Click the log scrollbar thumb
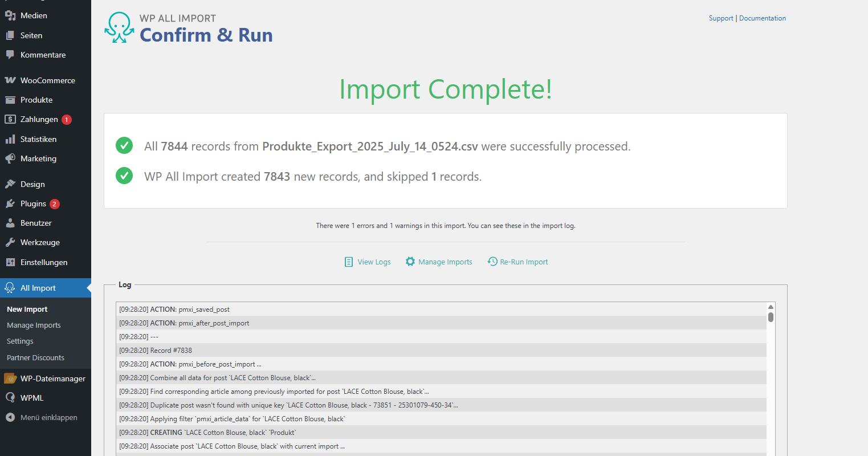 click(x=771, y=317)
